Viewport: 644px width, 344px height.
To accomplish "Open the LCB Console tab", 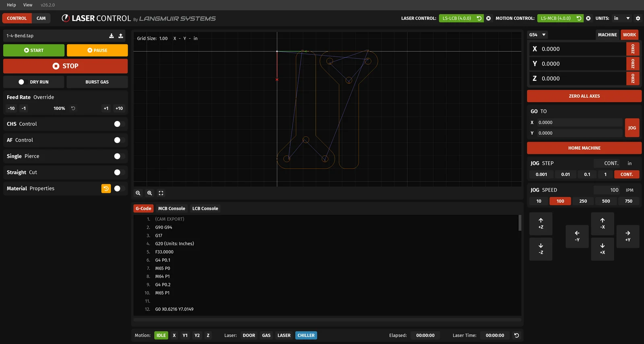I will click(205, 208).
